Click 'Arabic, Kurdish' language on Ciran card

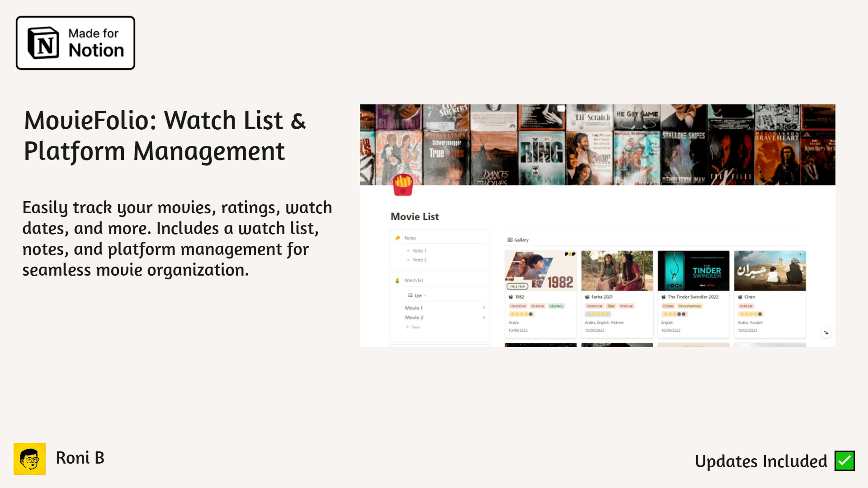[x=750, y=323]
